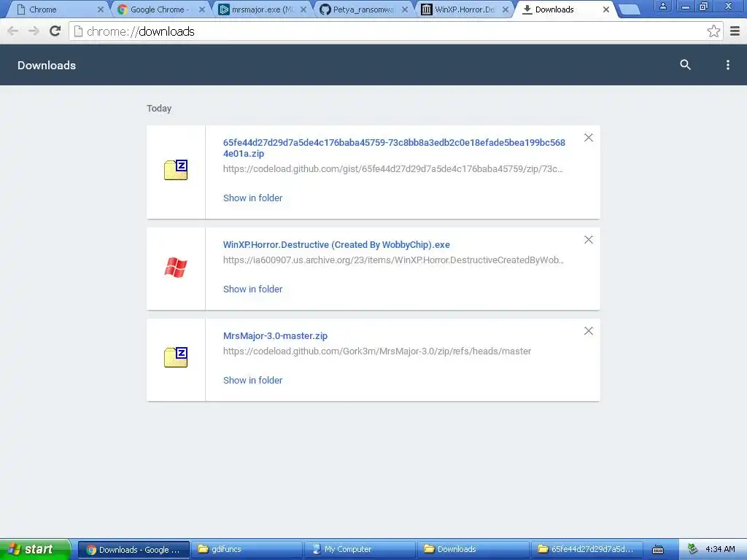Open the Downloads three-dot options menu
Image resolution: width=747 pixels, height=560 pixels.
pos(727,65)
